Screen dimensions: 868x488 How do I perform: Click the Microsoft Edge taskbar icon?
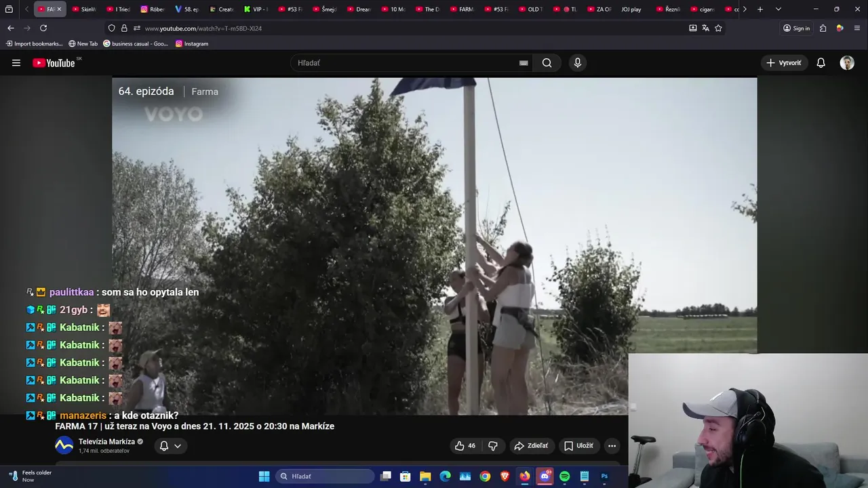point(445,476)
